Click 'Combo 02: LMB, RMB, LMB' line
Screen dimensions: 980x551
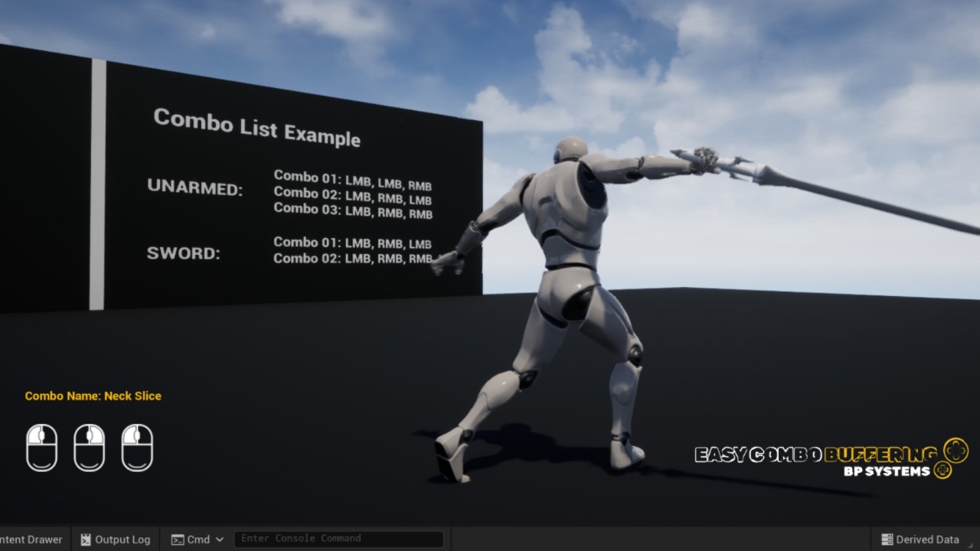coord(353,196)
